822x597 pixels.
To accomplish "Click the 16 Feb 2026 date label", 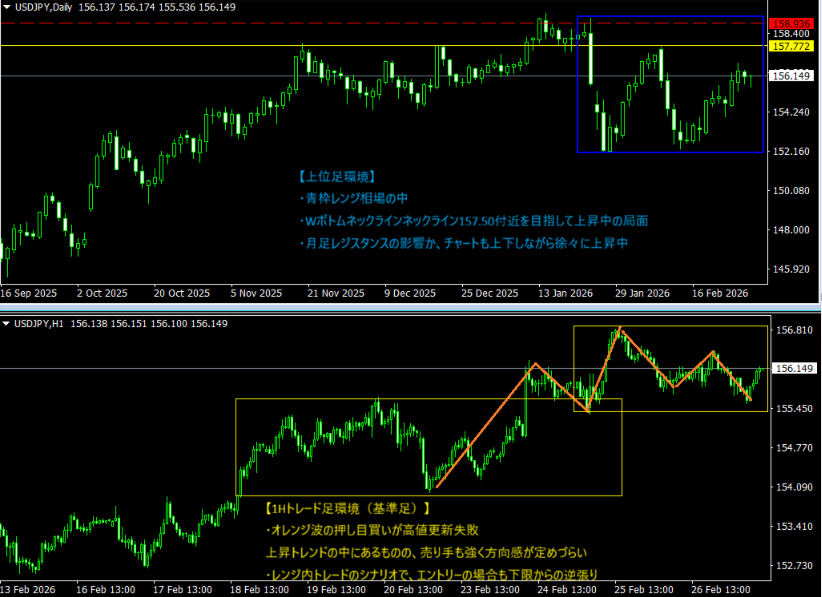I will pyautogui.click(x=720, y=294).
